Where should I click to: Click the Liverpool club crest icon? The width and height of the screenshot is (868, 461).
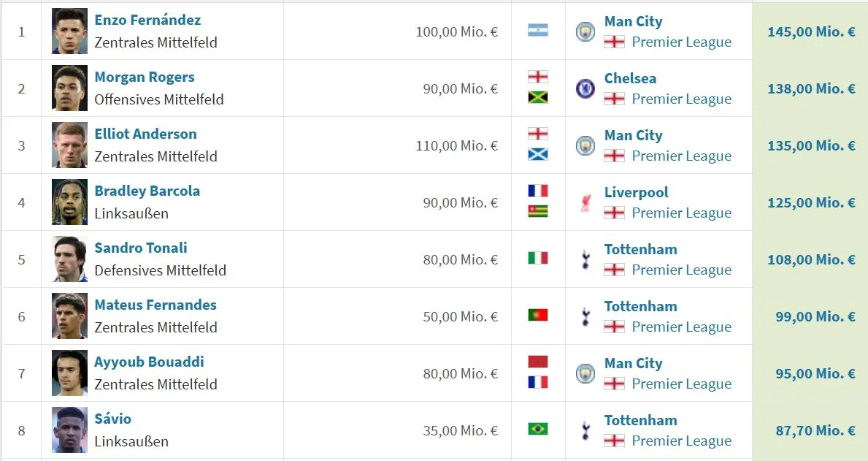585,203
